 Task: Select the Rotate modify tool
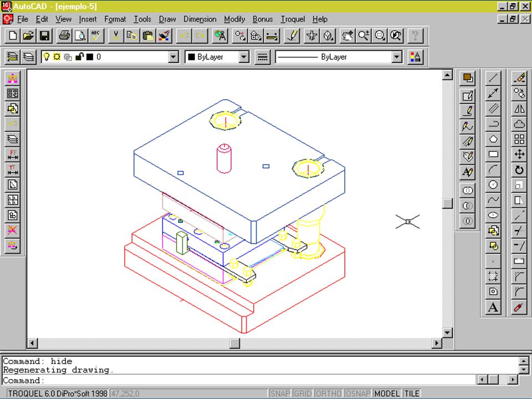(519, 170)
